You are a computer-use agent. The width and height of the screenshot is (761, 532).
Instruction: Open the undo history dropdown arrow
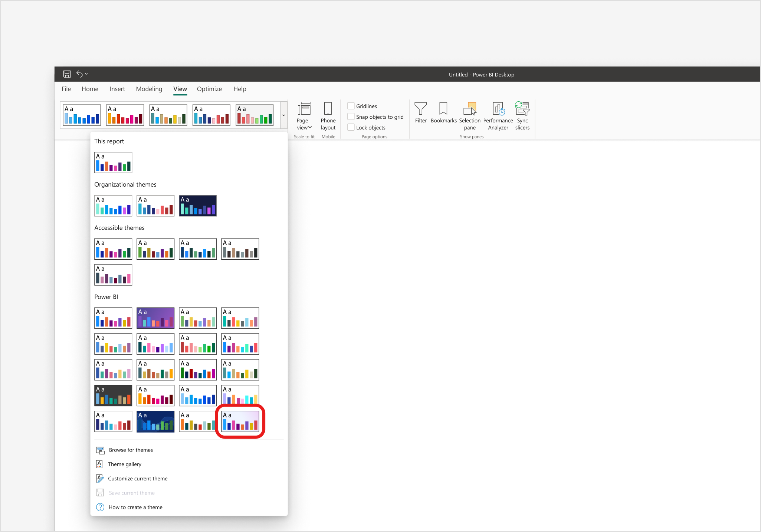tap(87, 74)
